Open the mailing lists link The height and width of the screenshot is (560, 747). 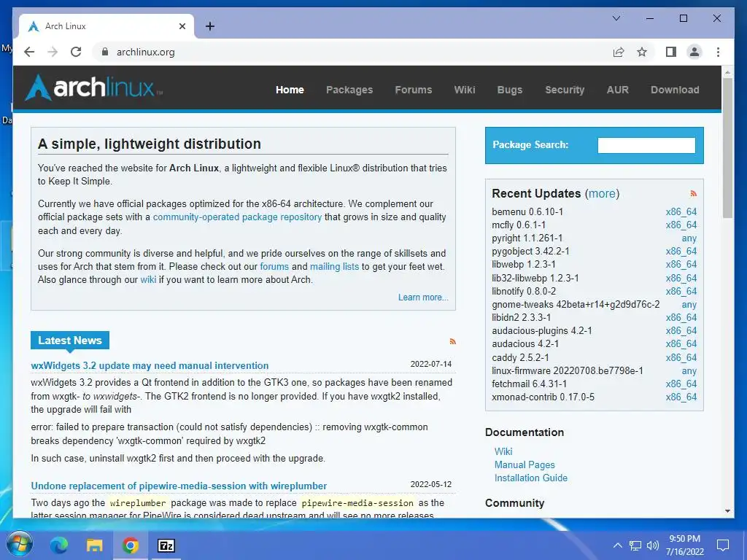pos(334,267)
